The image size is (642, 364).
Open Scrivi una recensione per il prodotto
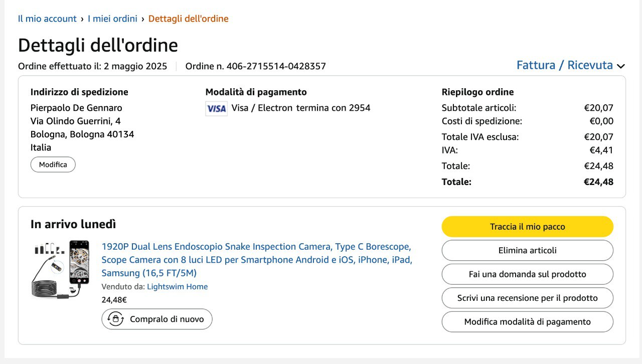click(x=527, y=298)
